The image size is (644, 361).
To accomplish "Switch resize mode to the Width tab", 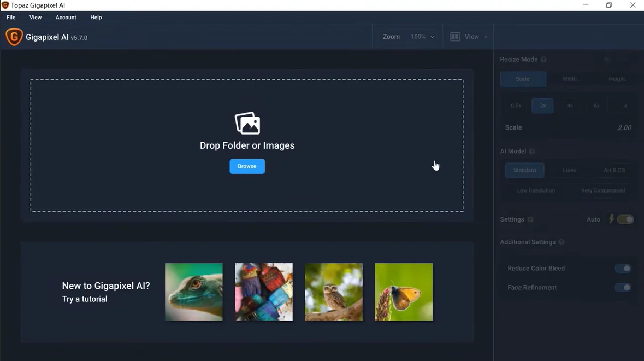I will click(x=570, y=79).
